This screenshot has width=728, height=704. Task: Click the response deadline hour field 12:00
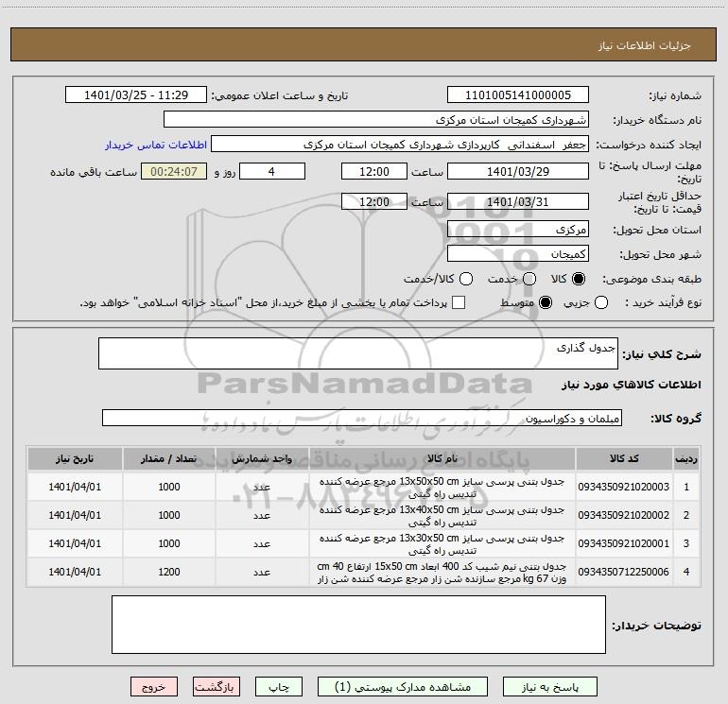coord(374,172)
